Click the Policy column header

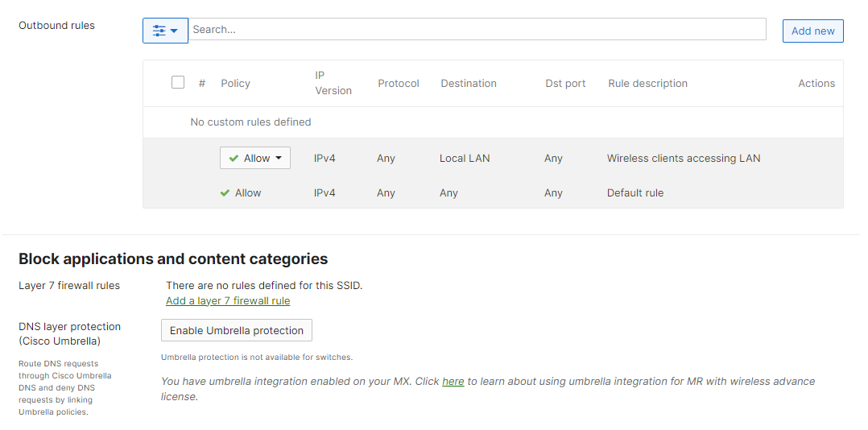(235, 84)
